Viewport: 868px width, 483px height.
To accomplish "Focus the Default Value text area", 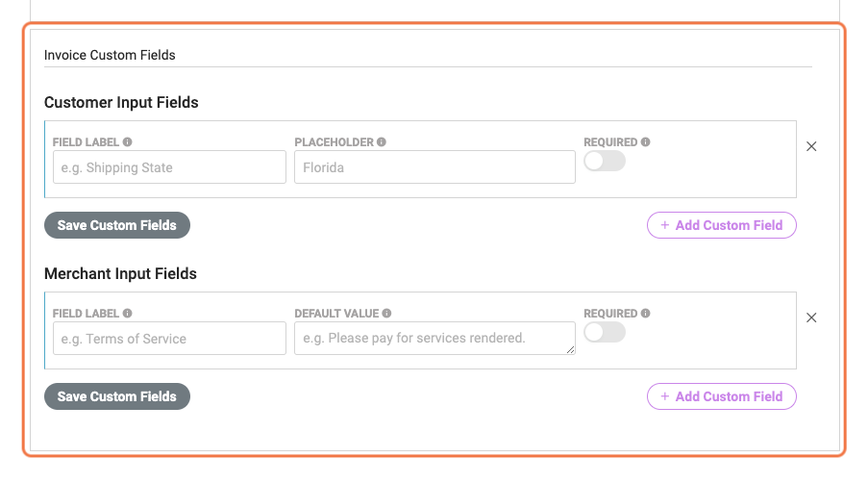I will pyautogui.click(x=434, y=338).
